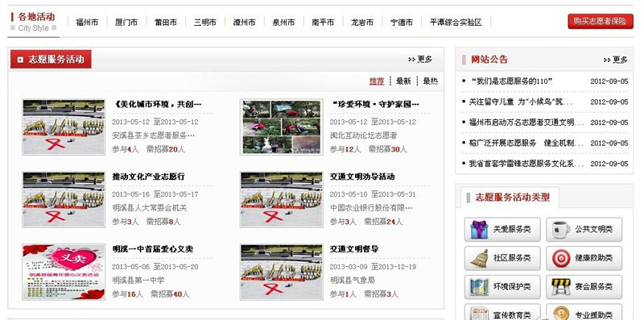Click the thumbnail for 推动文化产业志愿行
This screenshot has height=320, width=644.
[x=64, y=199]
